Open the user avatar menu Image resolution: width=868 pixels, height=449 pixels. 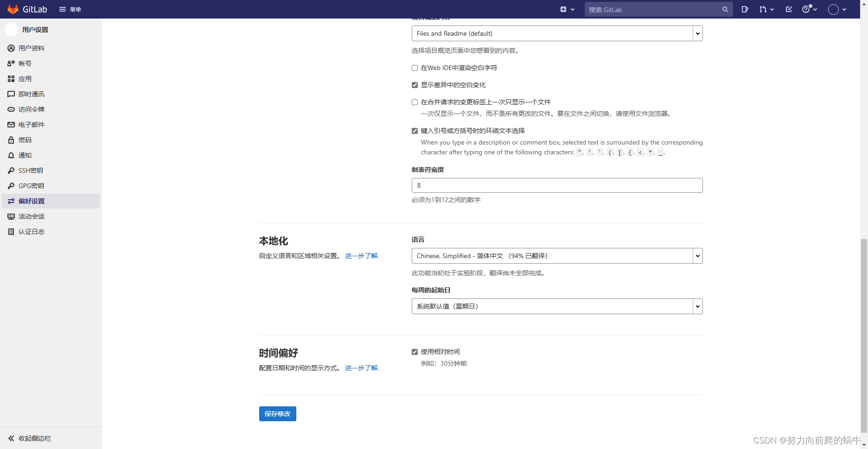tap(837, 9)
